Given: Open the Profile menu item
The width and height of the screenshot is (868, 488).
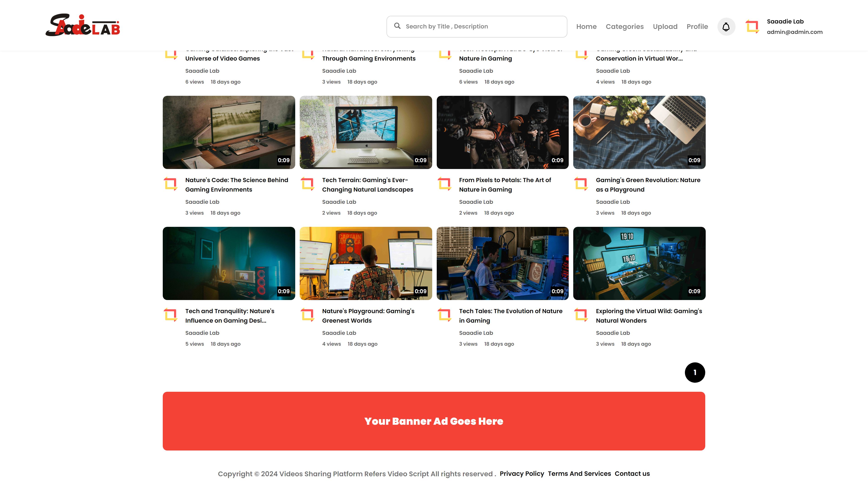Looking at the screenshot, I should (697, 27).
